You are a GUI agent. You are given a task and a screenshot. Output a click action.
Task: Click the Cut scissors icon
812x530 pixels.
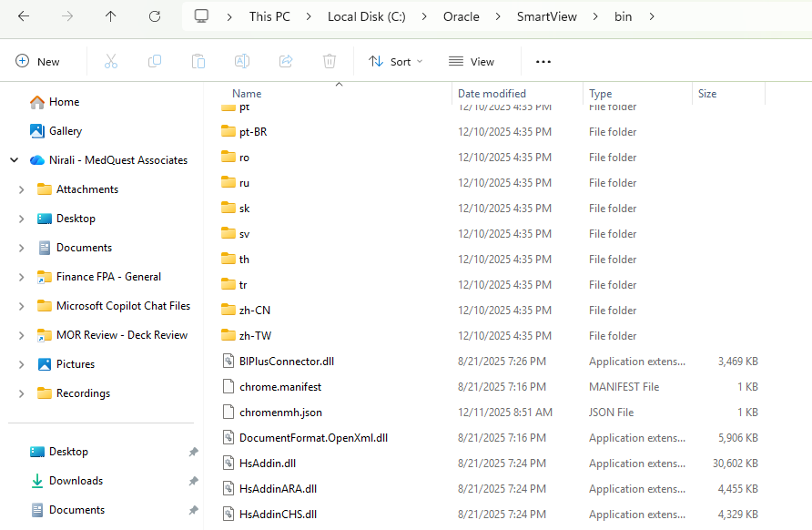(x=111, y=61)
